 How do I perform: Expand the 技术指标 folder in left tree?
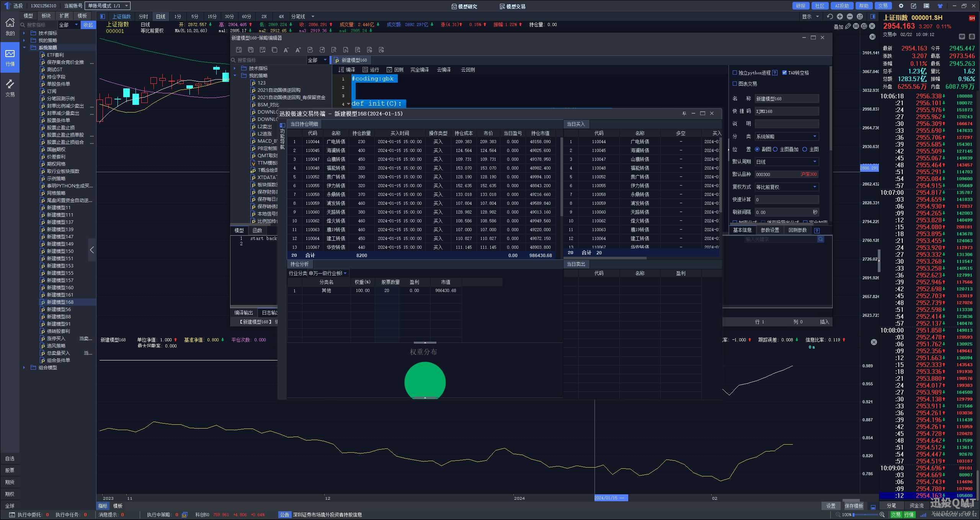coord(24,33)
